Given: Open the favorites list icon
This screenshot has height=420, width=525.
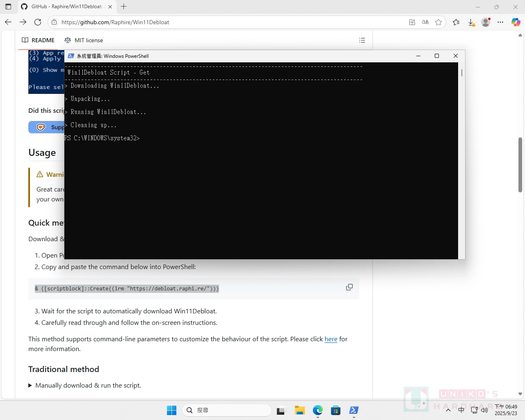Looking at the screenshot, I should point(456,22).
